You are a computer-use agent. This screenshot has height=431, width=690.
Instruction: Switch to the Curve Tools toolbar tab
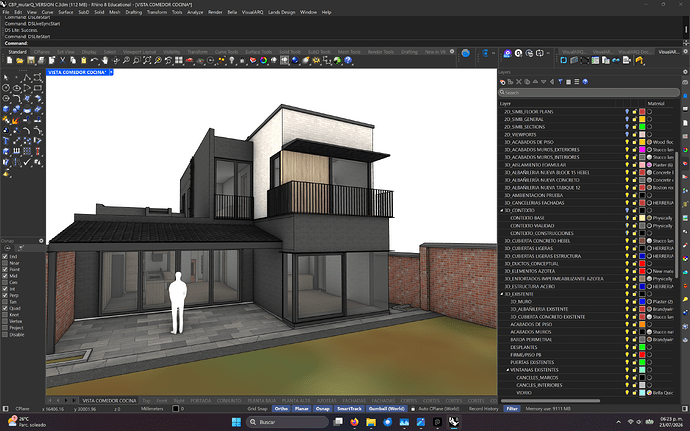226,52
